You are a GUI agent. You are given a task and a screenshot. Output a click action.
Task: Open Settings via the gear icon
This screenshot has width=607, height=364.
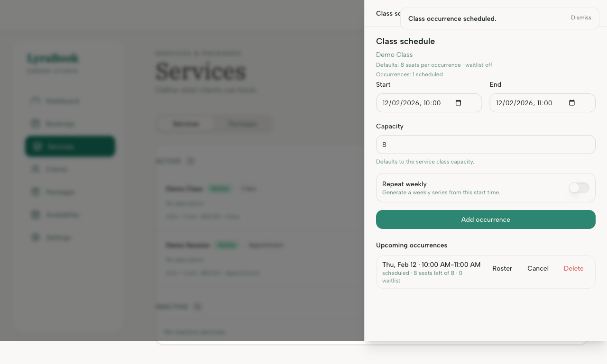point(36,237)
